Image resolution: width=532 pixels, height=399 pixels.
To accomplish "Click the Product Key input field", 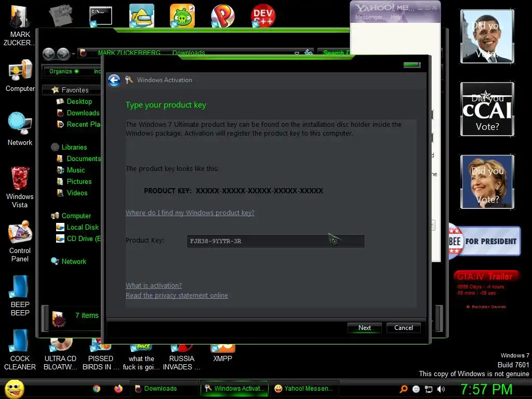I will [275, 241].
